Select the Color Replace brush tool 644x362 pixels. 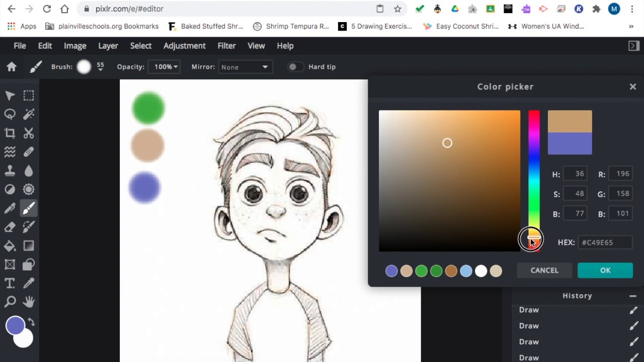[29, 227]
